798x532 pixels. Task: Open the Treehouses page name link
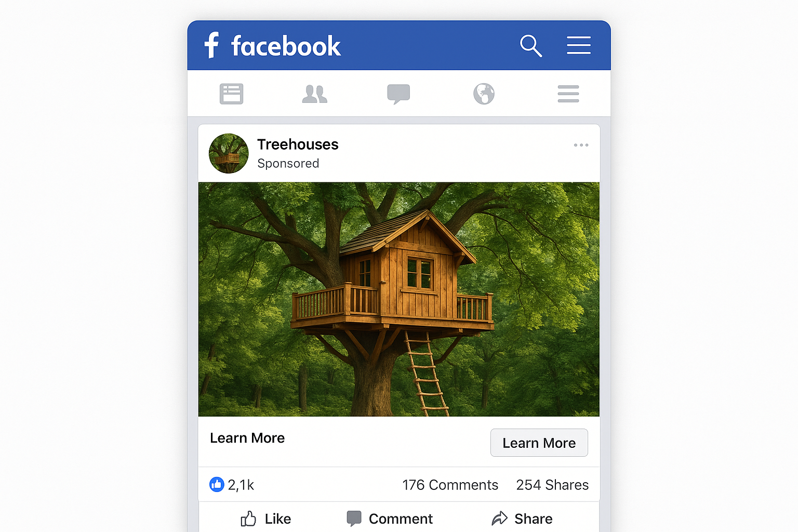click(298, 144)
